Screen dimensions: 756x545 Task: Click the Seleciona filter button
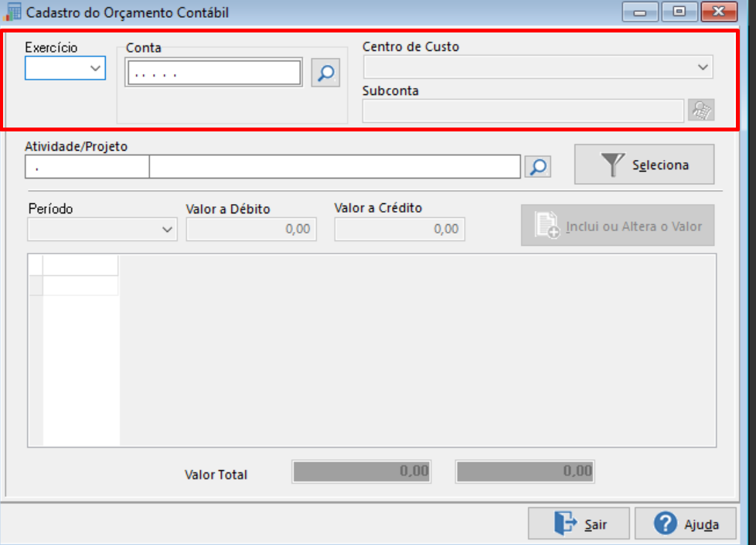pyautogui.click(x=644, y=165)
